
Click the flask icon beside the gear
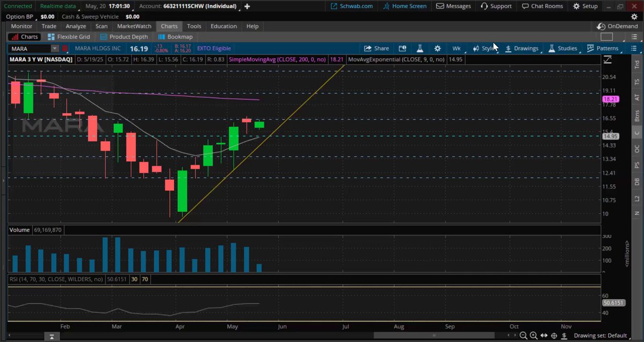point(421,48)
